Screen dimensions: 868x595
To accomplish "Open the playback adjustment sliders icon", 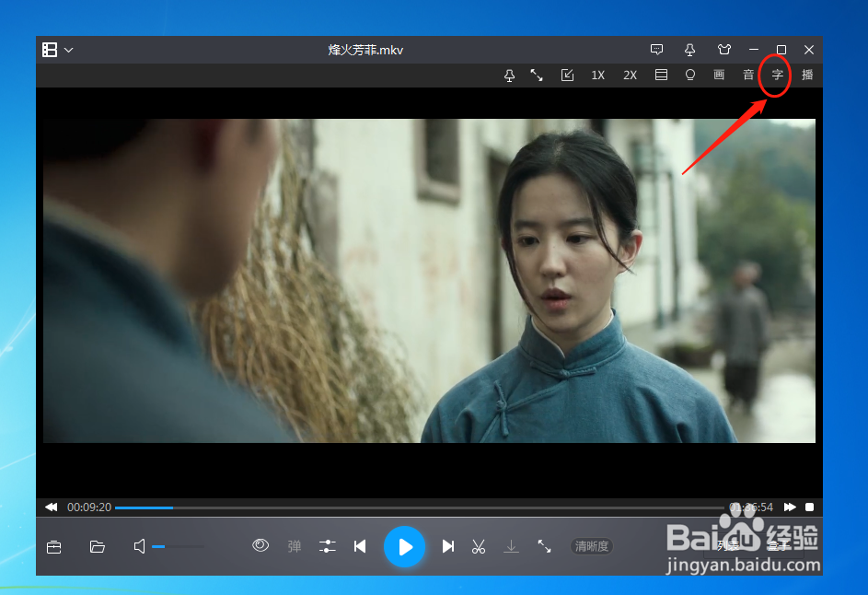I will coord(327,546).
